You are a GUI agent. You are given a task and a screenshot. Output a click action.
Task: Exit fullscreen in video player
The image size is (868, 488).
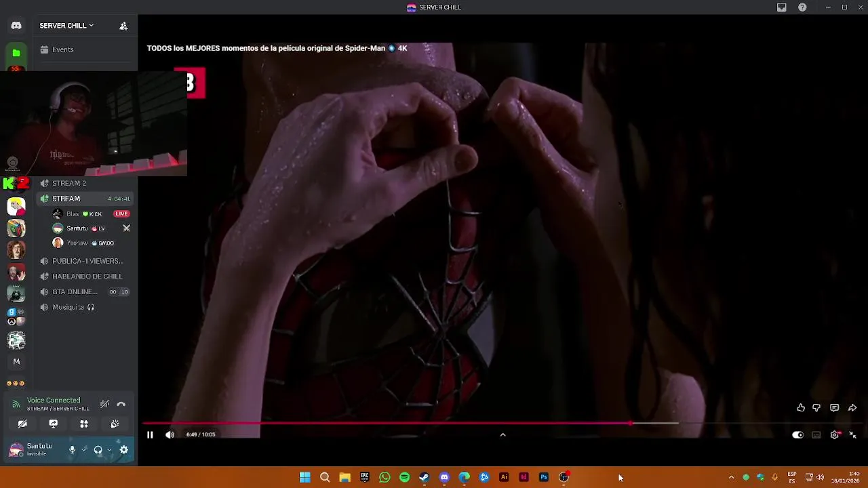pos(853,435)
